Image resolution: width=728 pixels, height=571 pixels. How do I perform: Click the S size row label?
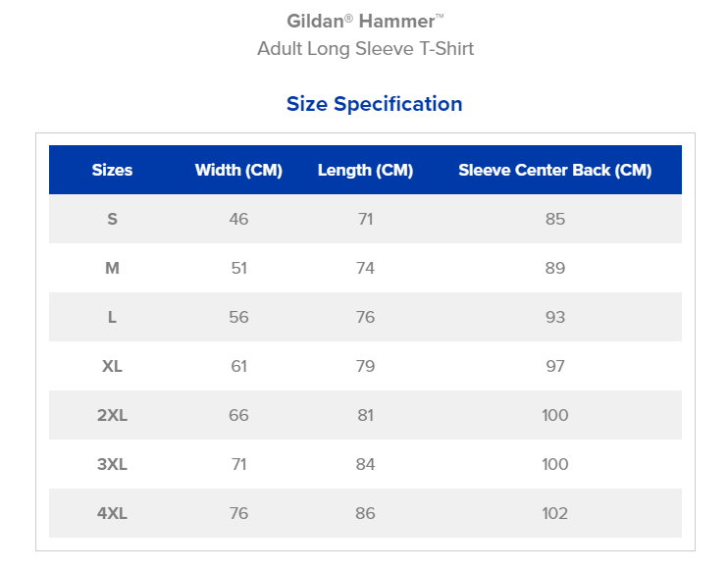pyautogui.click(x=113, y=219)
